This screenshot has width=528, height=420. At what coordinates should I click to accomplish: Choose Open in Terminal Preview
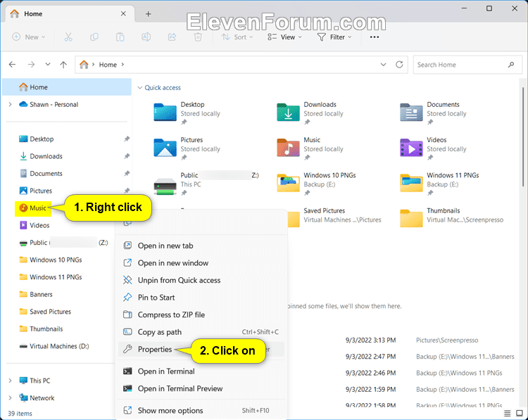(x=201, y=388)
